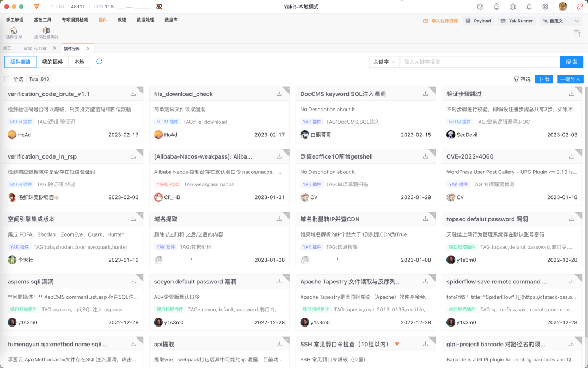588x368 pixels.
Task: Download 域名批量转IP并查CDN plugin
Action: pos(426,219)
